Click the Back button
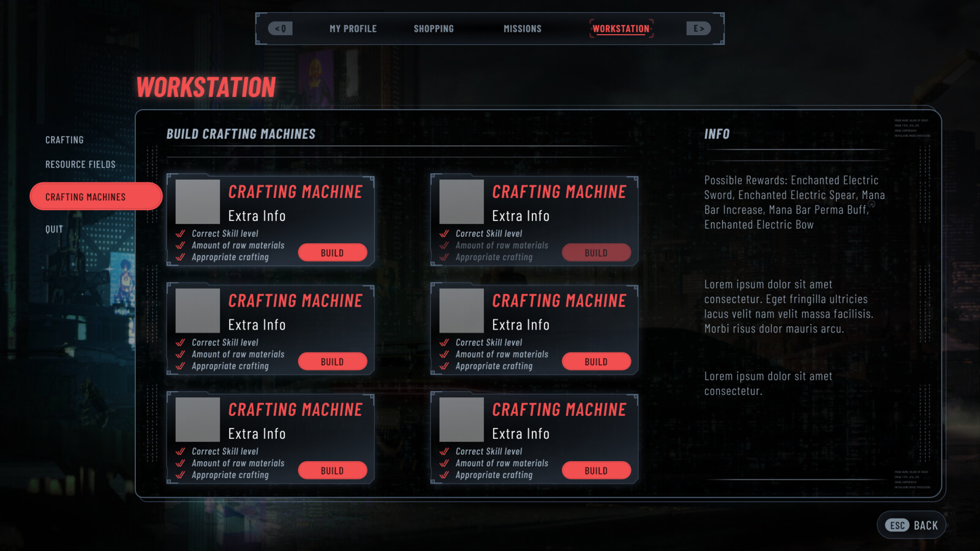Image resolution: width=980 pixels, height=551 pixels. click(x=911, y=525)
